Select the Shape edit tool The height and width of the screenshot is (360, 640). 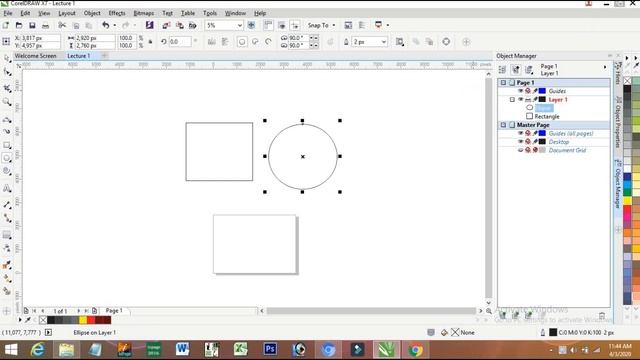pyautogui.click(x=7, y=73)
